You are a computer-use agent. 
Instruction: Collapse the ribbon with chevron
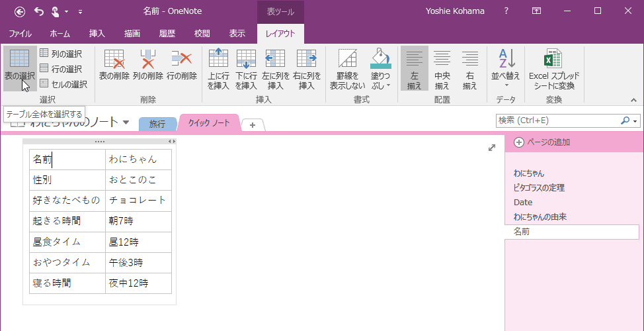633,100
